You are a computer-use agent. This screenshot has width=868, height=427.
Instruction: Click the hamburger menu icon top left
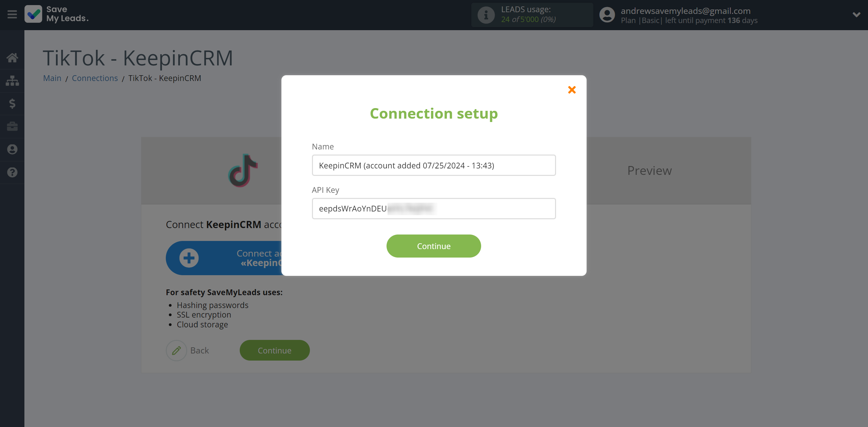click(12, 14)
